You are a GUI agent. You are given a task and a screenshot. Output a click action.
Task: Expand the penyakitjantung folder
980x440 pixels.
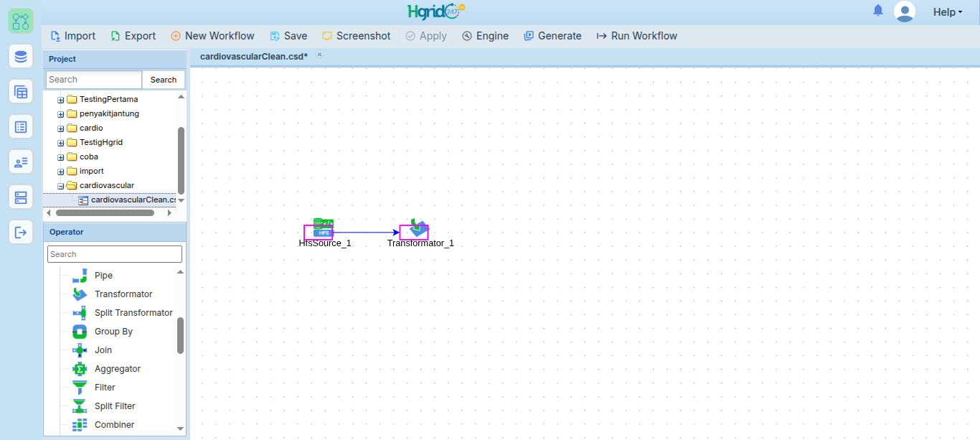pyautogui.click(x=61, y=114)
